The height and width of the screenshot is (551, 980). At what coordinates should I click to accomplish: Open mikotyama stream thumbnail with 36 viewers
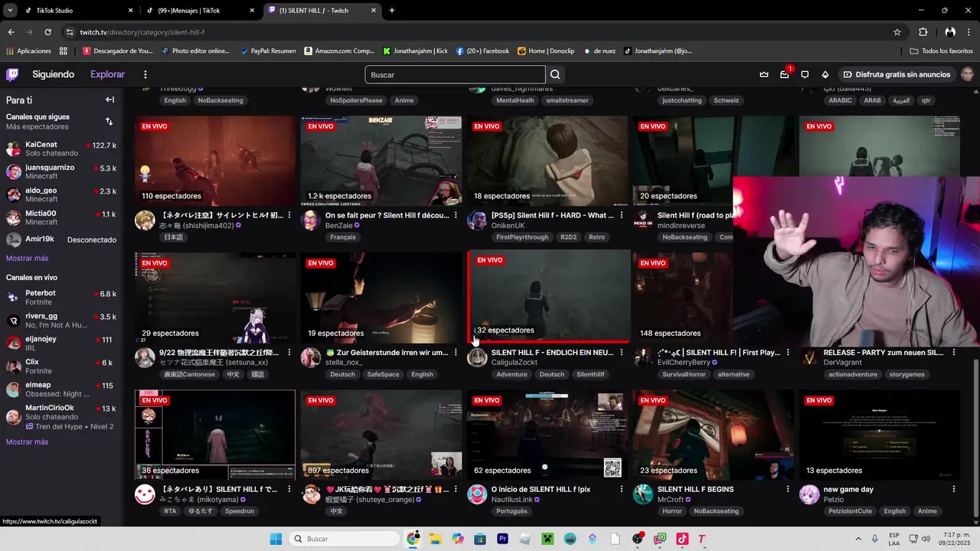[215, 435]
